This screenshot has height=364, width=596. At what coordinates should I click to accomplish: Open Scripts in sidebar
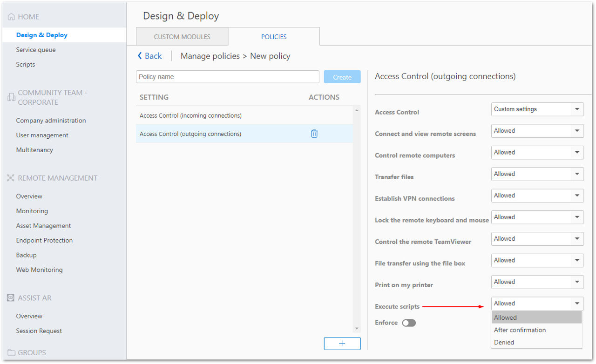coord(26,65)
